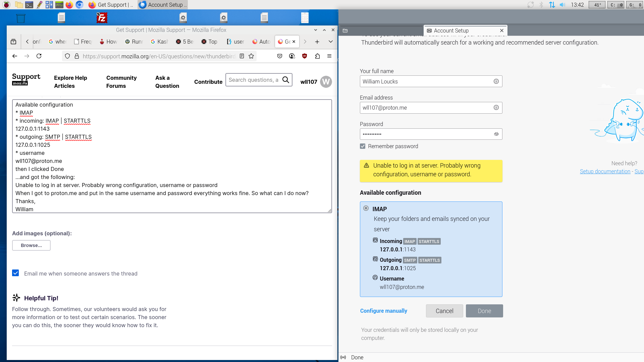Open the Setup documentation link
644x362 pixels.
(x=605, y=171)
